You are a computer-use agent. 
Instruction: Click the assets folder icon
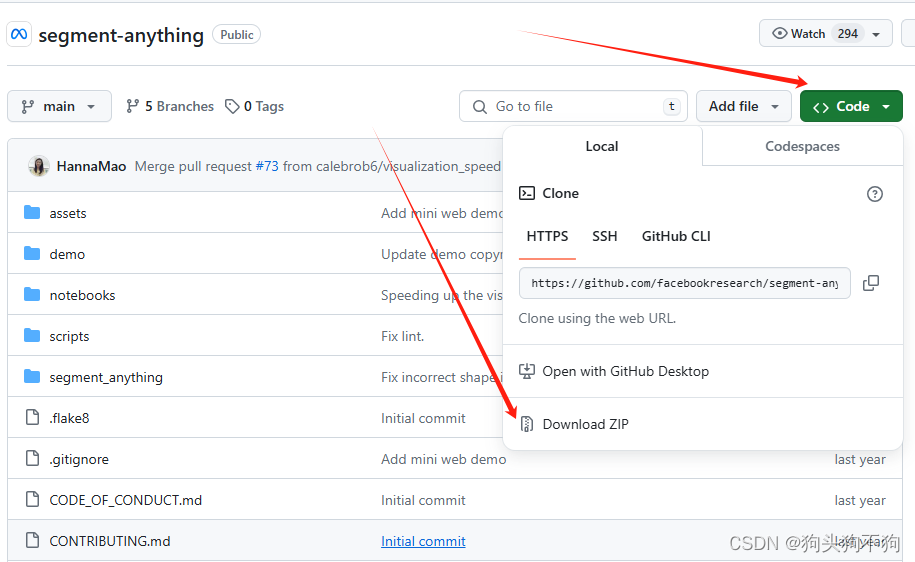tap(32, 212)
